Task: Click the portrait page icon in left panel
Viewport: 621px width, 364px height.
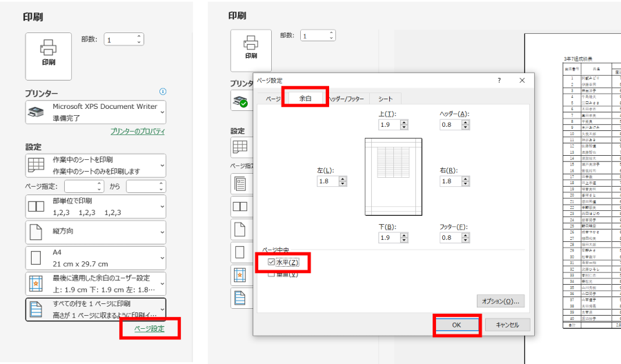Action: 36,232
